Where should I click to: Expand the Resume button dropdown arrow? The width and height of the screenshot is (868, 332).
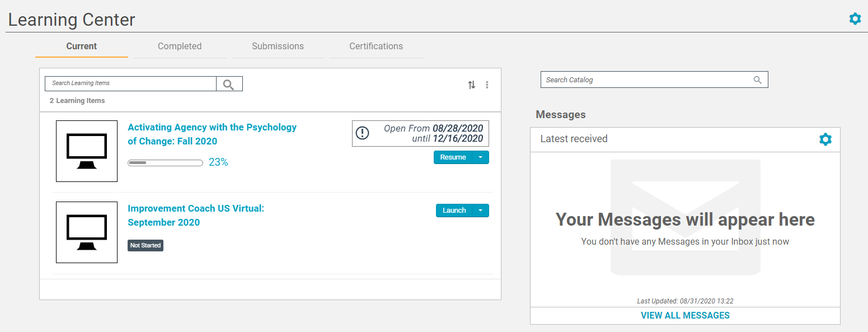481,157
